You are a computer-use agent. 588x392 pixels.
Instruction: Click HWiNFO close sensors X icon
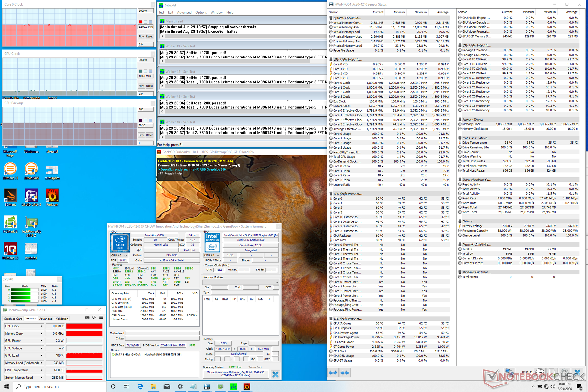pyautogui.click(x=577, y=372)
